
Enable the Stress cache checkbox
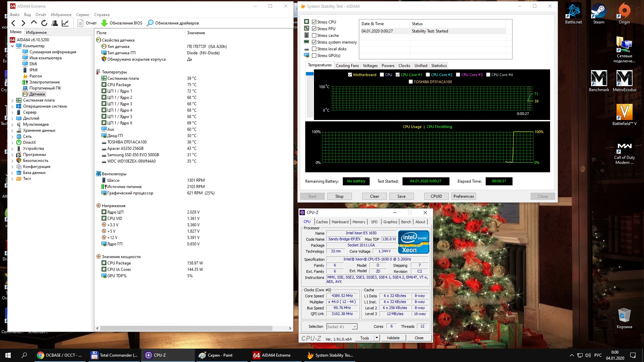coord(314,36)
